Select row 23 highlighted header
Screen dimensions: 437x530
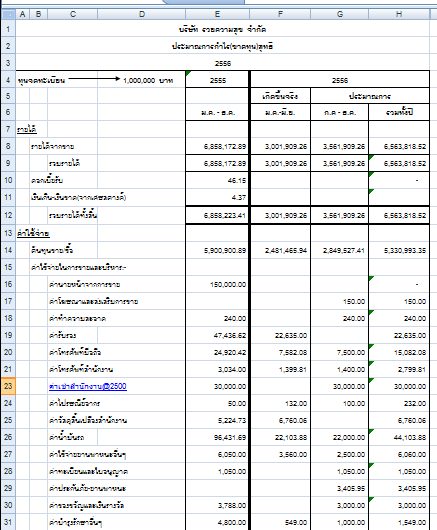[8, 386]
